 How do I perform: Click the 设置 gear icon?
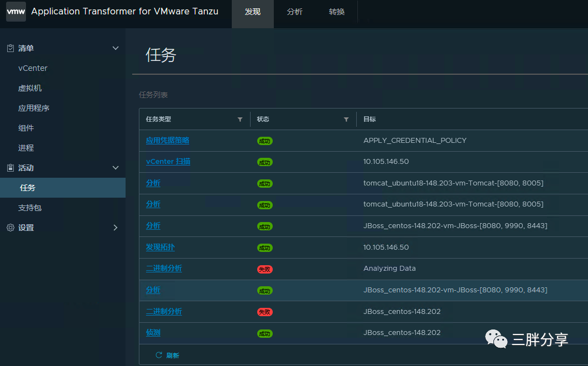click(x=11, y=228)
